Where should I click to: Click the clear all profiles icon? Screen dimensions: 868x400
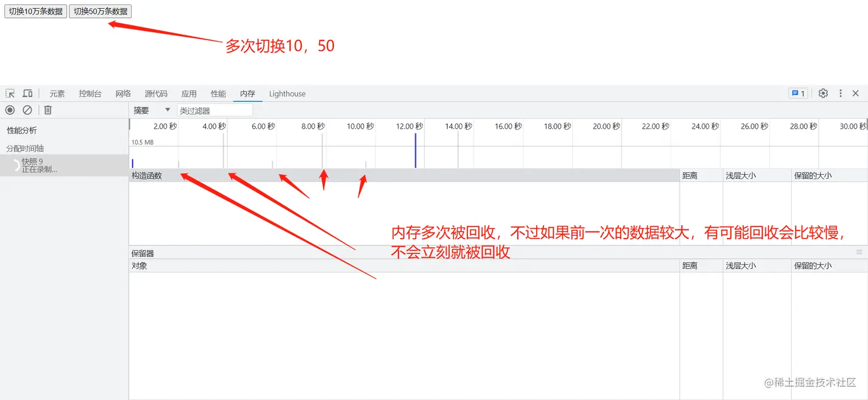[27, 110]
